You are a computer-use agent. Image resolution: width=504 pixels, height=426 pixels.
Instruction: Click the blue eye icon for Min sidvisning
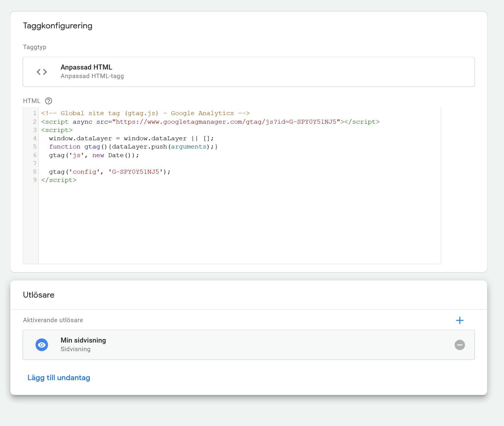42,345
